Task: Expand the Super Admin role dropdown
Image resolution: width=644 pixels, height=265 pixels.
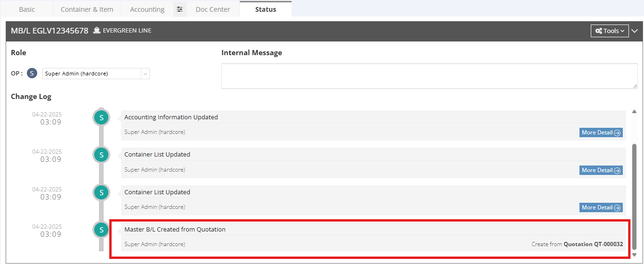Action: 145,74
